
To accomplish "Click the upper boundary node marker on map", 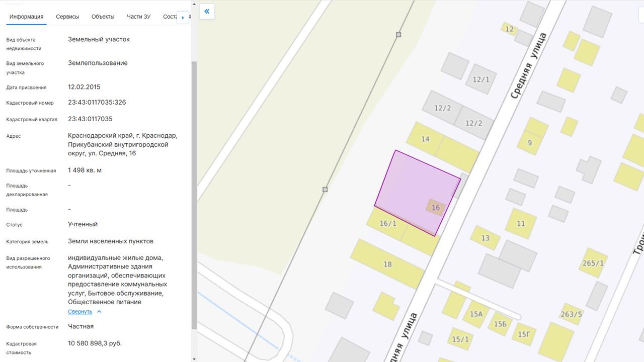I will [x=398, y=35].
